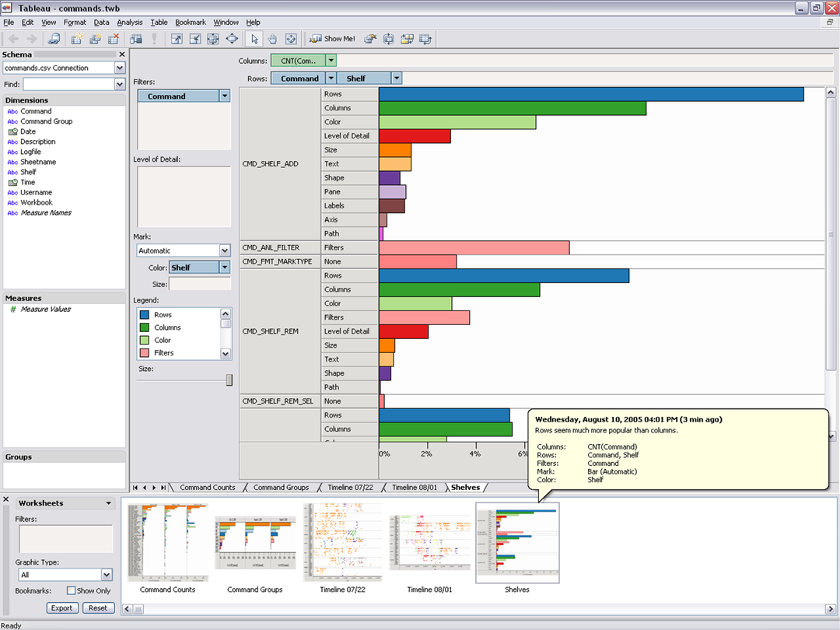Open the Timeline 07/22 thumbnail

[343, 542]
